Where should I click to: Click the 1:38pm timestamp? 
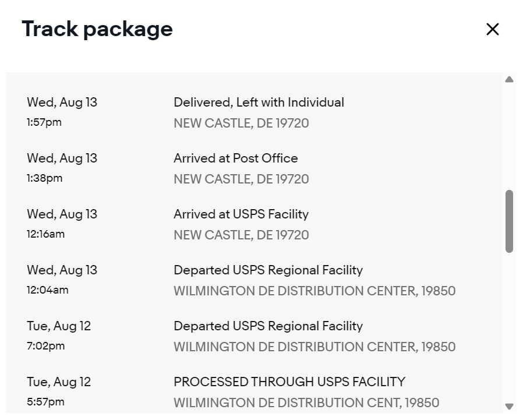pos(45,178)
